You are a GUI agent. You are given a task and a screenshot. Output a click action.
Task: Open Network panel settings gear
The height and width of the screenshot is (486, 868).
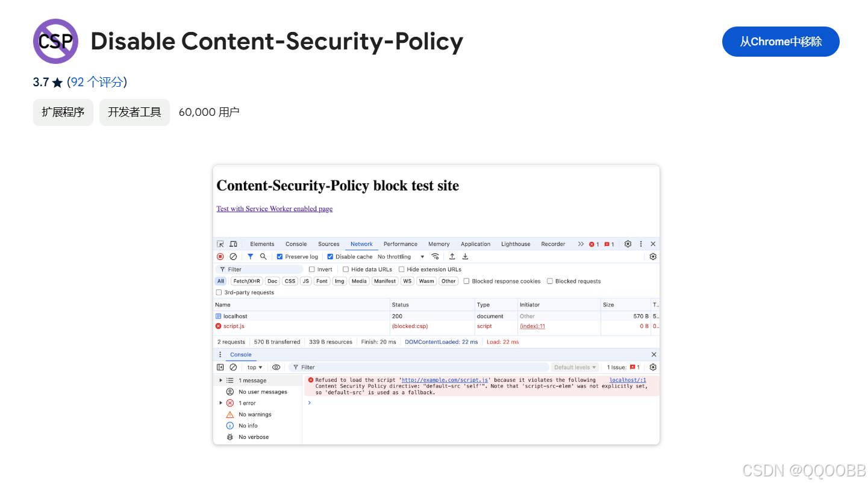653,257
